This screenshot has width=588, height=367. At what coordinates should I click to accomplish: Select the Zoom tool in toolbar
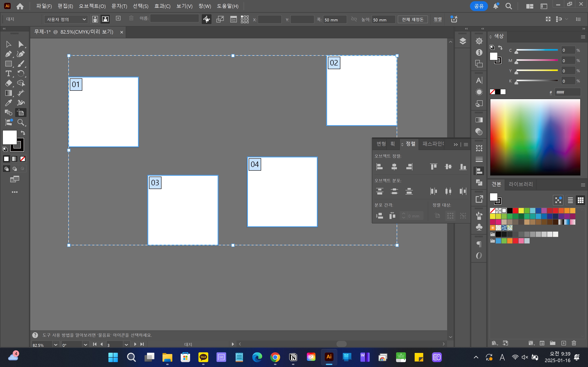point(21,122)
